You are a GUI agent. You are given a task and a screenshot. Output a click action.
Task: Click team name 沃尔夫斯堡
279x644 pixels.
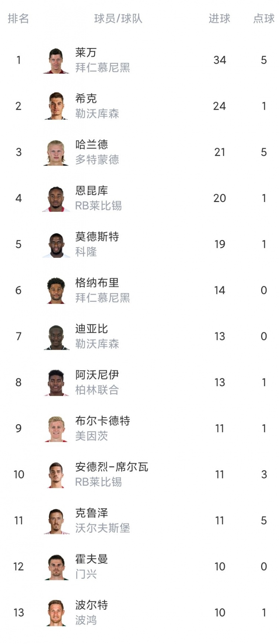click(x=102, y=528)
